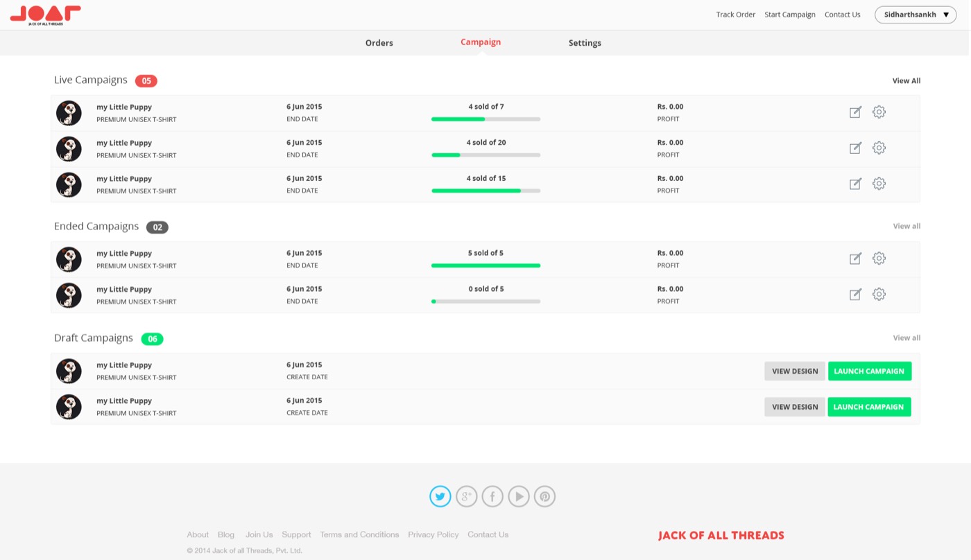Switch to the Orders tab
Viewport: 971px width, 560px height.
coord(379,43)
